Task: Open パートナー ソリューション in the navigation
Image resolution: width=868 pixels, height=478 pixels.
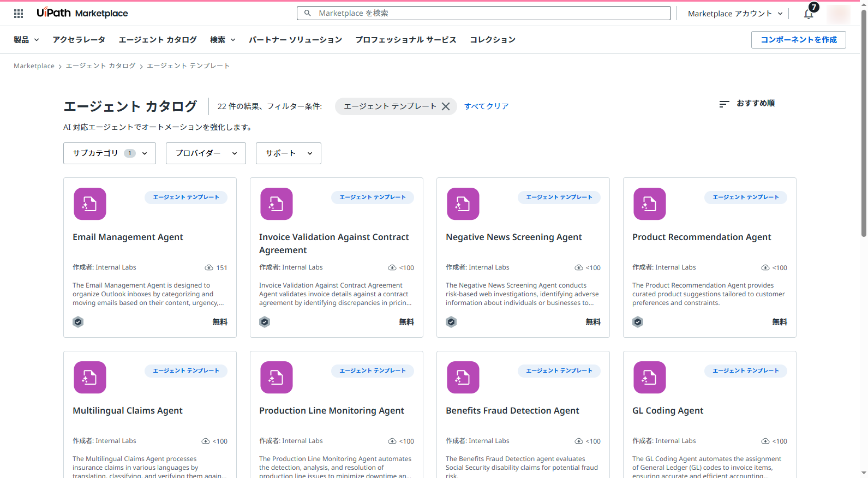Action: [295, 40]
